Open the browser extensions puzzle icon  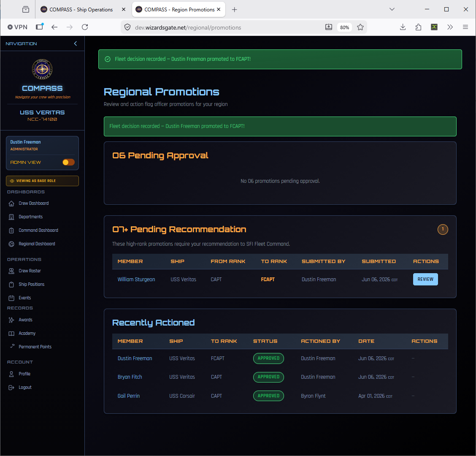coord(418,27)
